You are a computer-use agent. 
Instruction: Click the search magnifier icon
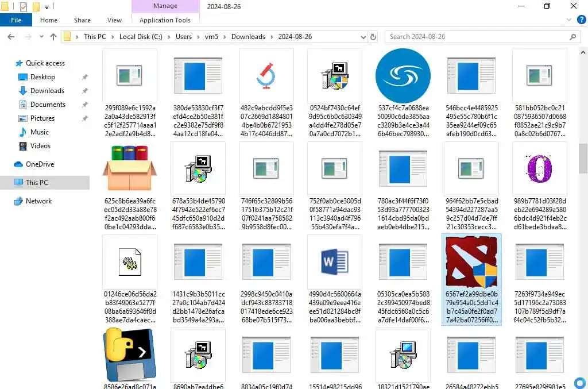tap(572, 37)
